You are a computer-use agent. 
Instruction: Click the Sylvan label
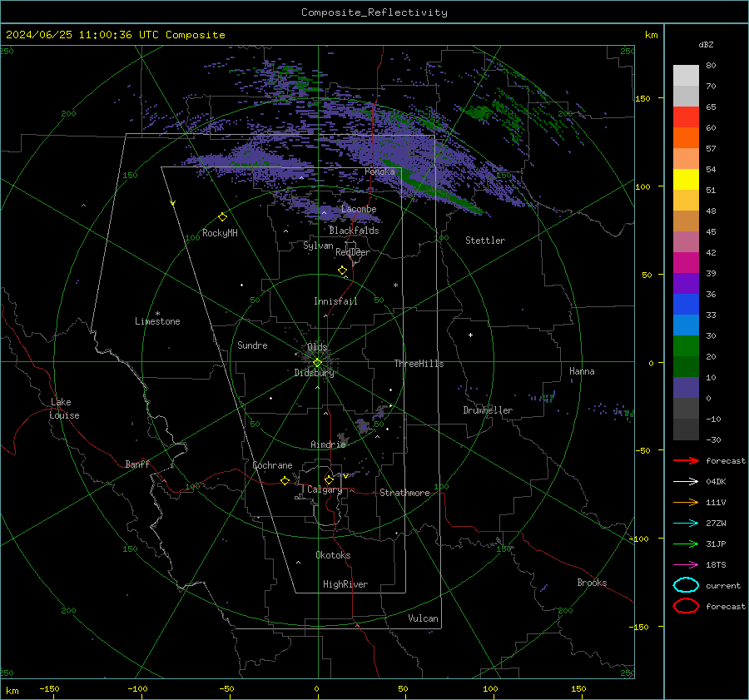click(318, 246)
